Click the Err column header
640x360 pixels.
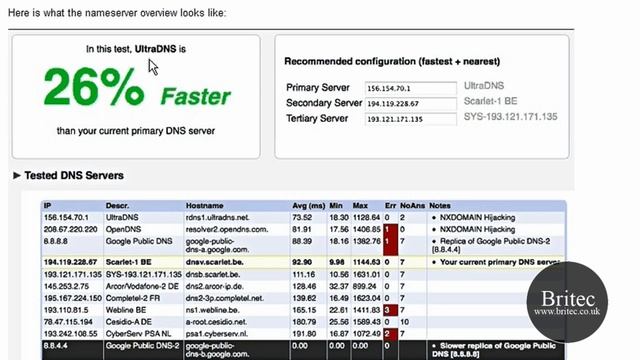(x=390, y=206)
